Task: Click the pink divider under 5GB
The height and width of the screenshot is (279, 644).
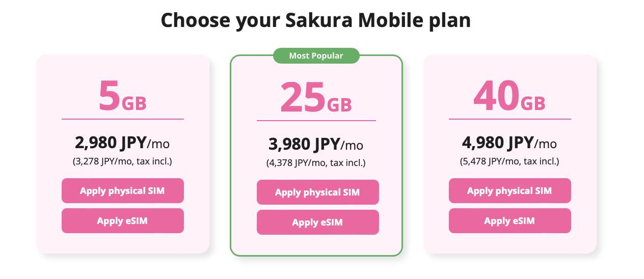Action: 122,119
